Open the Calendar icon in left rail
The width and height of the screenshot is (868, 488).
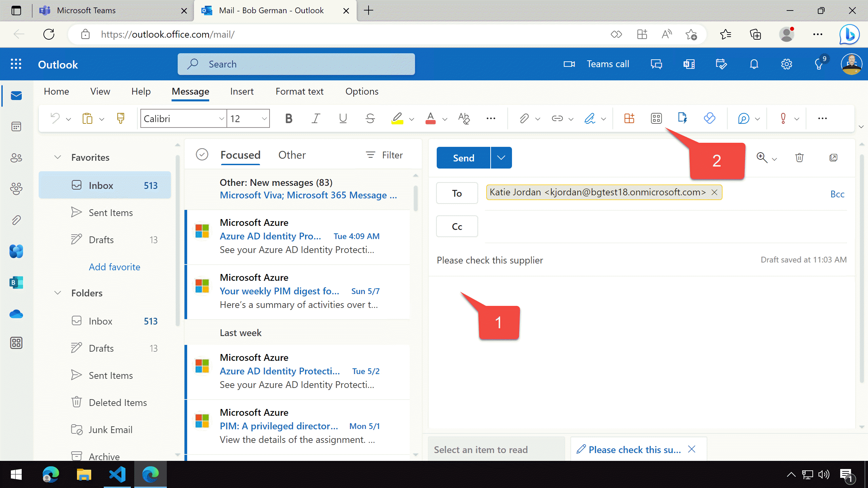pyautogui.click(x=16, y=126)
